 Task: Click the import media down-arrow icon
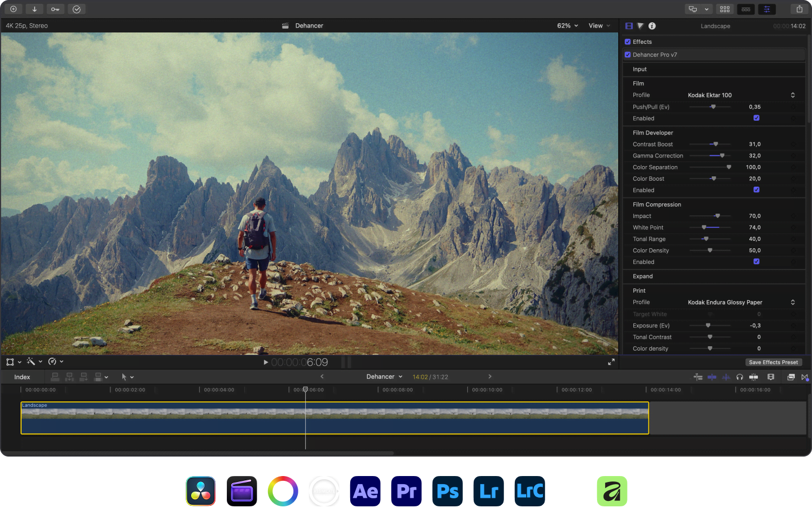[35, 9]
